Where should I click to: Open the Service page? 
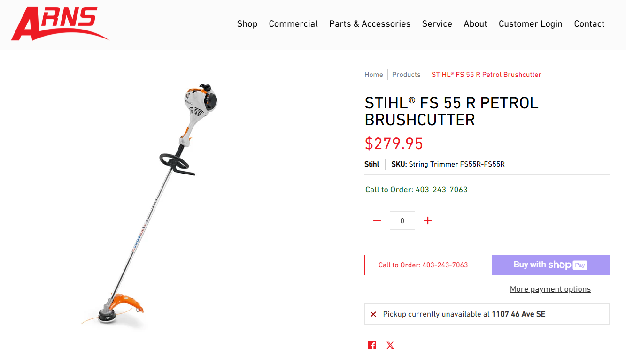pos(437,24)
